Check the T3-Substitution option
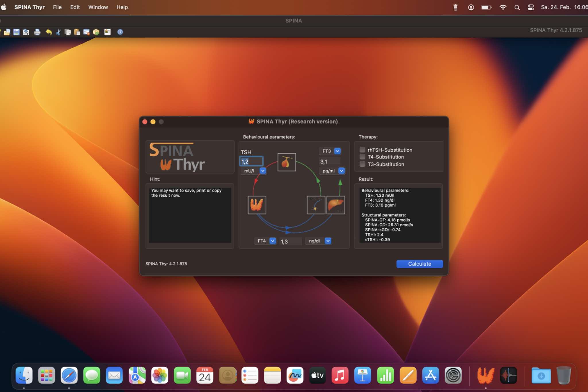The image size is (588, 392). 362,164
